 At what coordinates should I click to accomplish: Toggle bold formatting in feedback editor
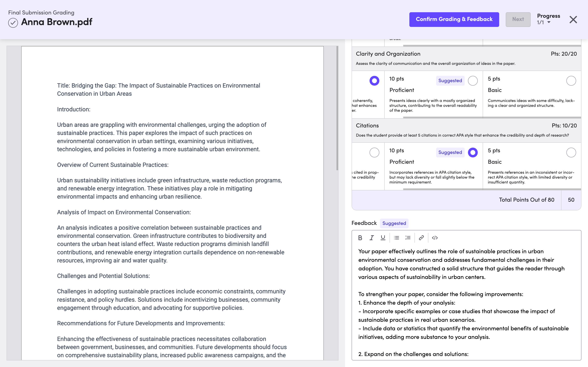tap(360, 238)
